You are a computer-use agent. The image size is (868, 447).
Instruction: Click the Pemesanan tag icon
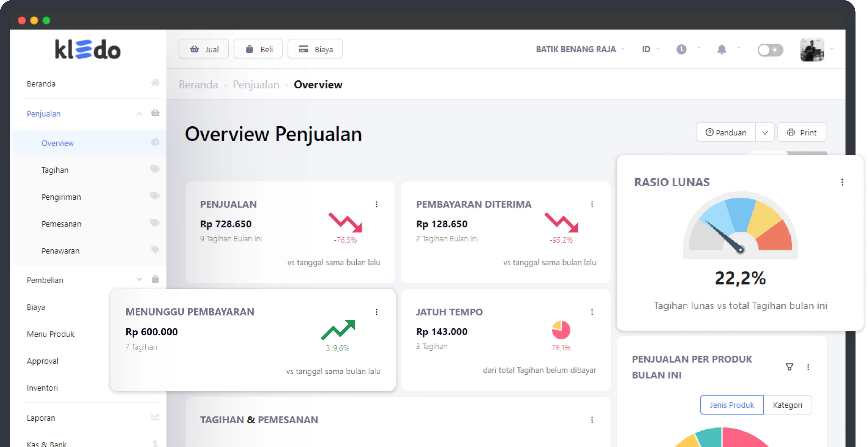[x=155, y=223]
